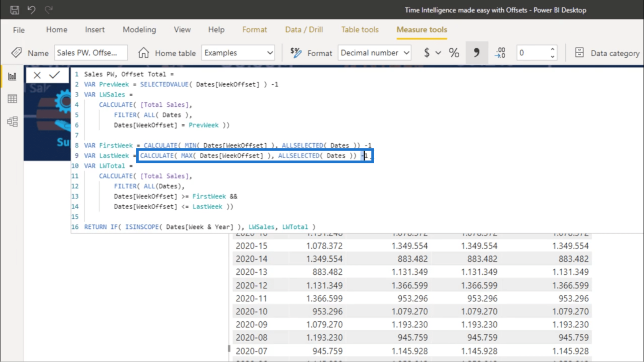The width and height of the screenshot is (644, 362).
Task: Select table row 2020-07
Action: click(x=412, y=351)
